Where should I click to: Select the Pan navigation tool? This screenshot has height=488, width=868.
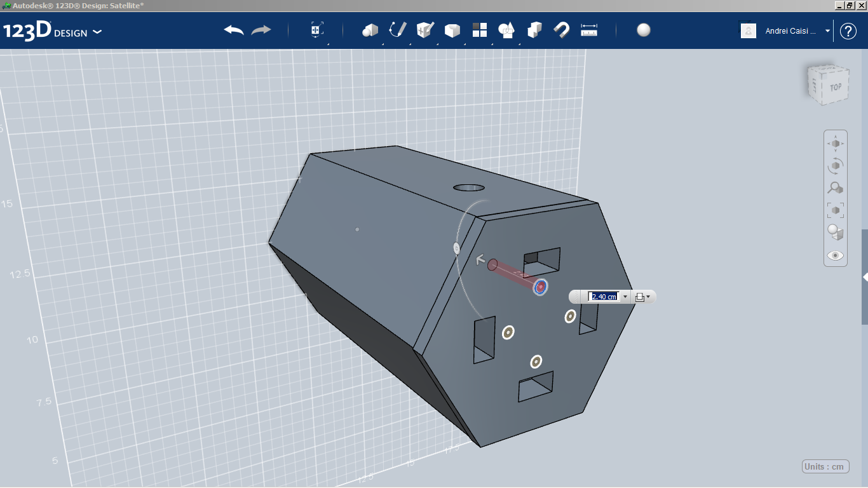coord(836,144)
